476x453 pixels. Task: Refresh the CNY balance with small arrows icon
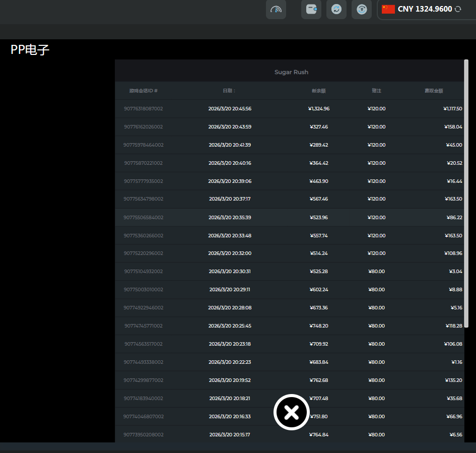point(458,9)
